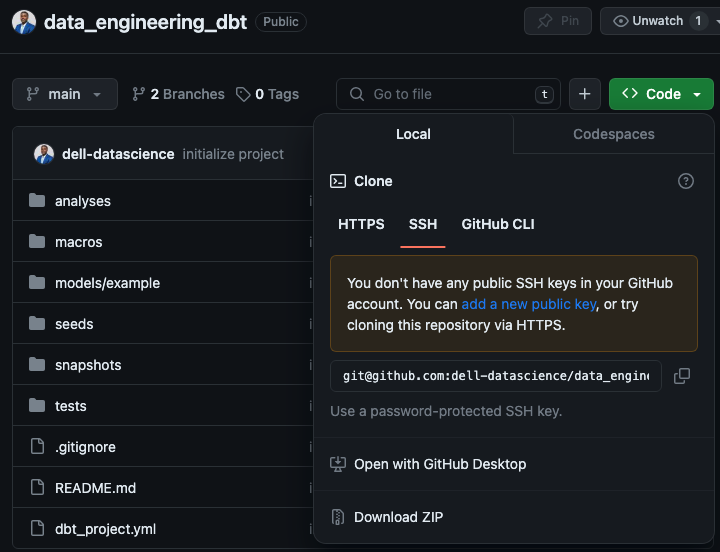Viewport: 720px width, 552px height.
Task: Click the folder icon beside tests
Action: point(37,406)
